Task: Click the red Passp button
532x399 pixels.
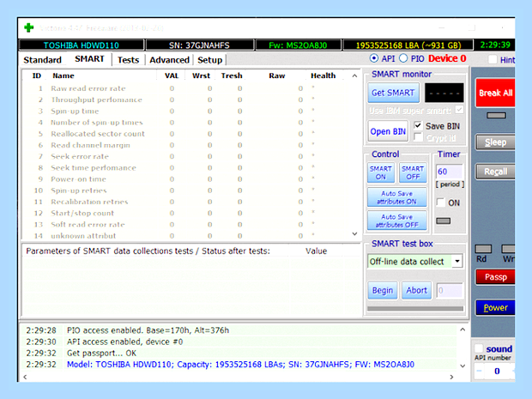Action: [x=495, y=277]
